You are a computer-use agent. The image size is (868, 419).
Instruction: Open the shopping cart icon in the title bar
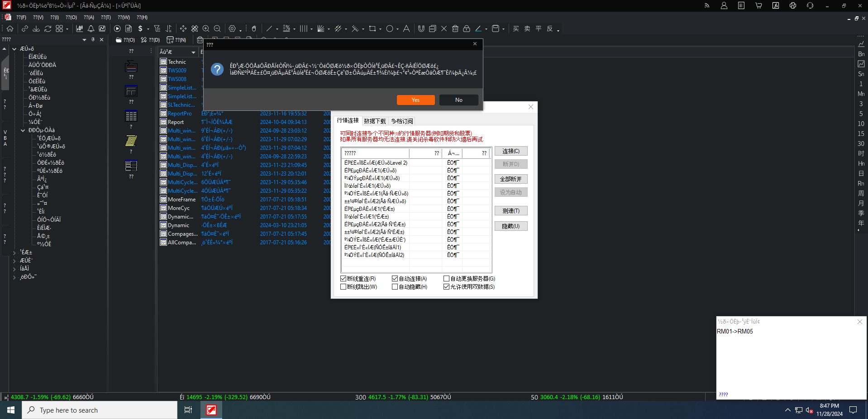(758, 5)
